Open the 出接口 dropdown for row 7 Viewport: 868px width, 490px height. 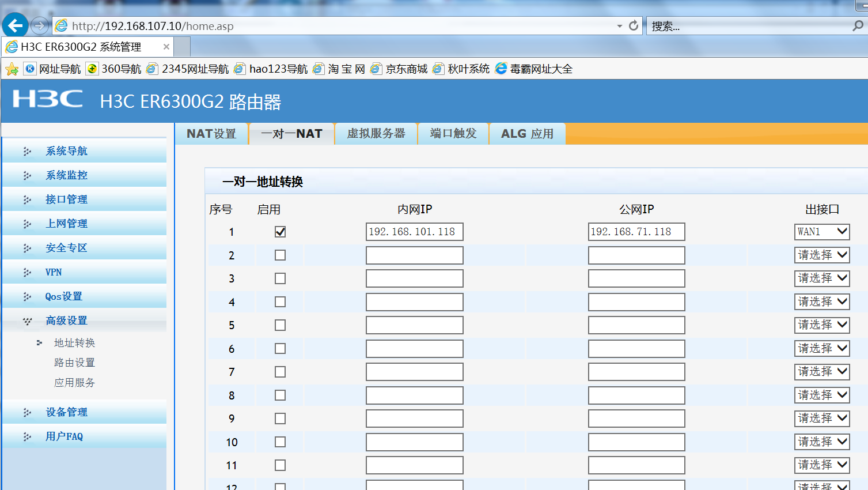click(822, 372)
